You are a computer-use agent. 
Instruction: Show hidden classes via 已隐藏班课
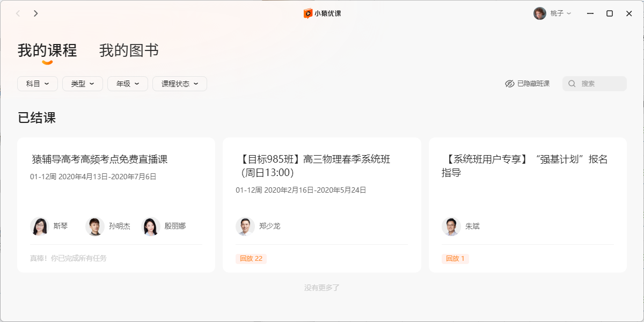528,84
